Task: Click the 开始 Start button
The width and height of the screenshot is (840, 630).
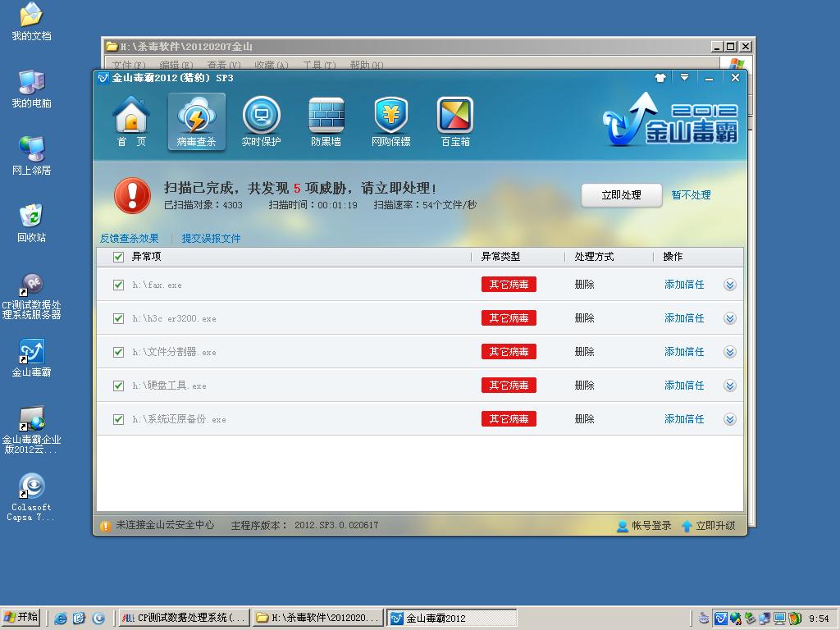Action: tap(21, 618)
